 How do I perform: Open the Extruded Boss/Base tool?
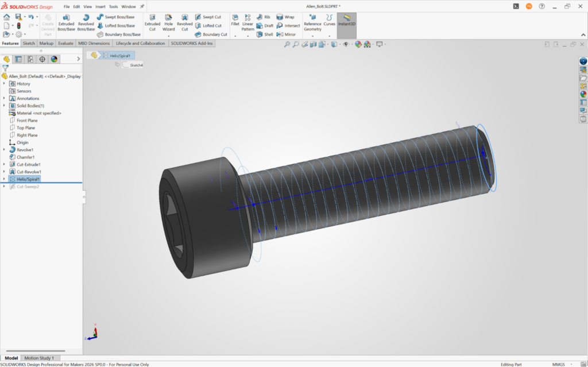(x=66, y=22)
